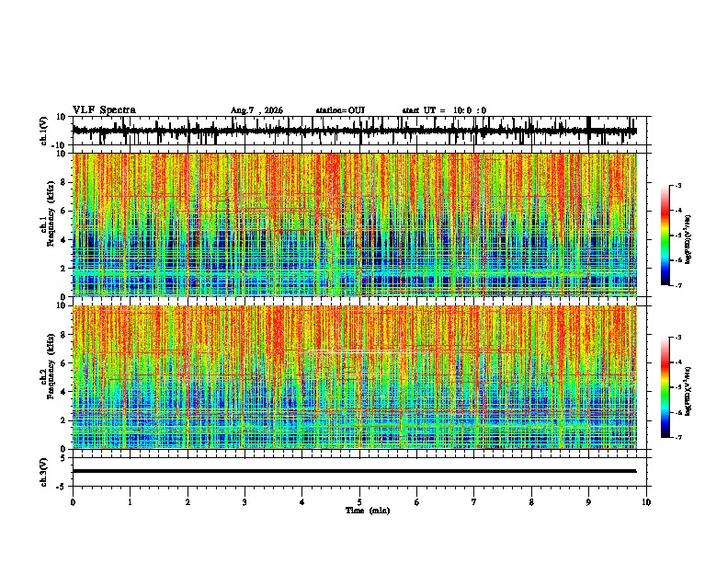Click the ch.2 spectrogram color scale bar
728x563 pixels.
point(665,387)
